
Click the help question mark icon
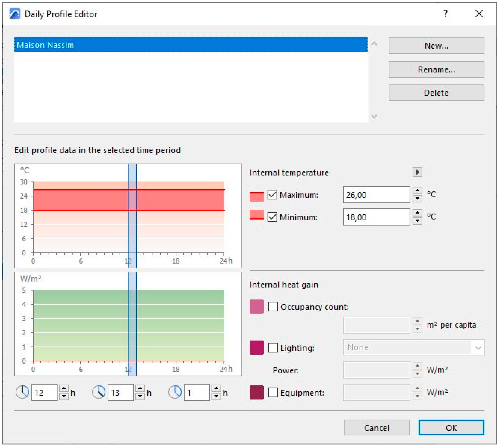tap(445, 14)
